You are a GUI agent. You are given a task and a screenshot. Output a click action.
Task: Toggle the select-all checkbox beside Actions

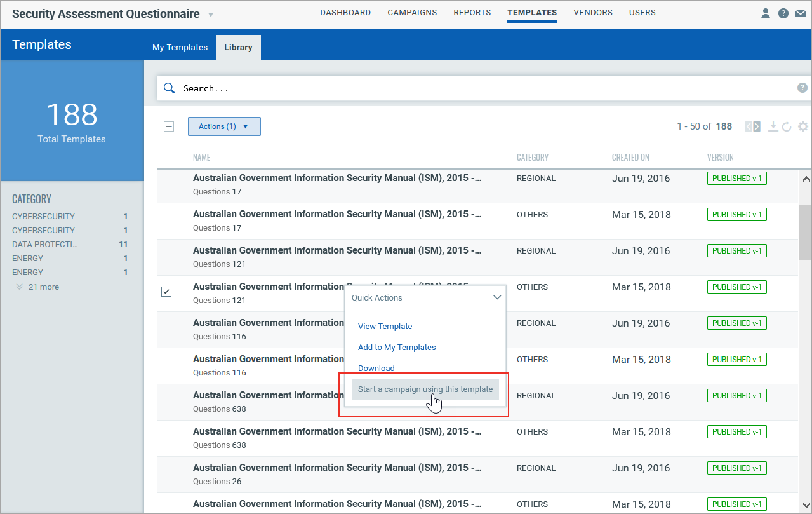[x=169, y=126]
